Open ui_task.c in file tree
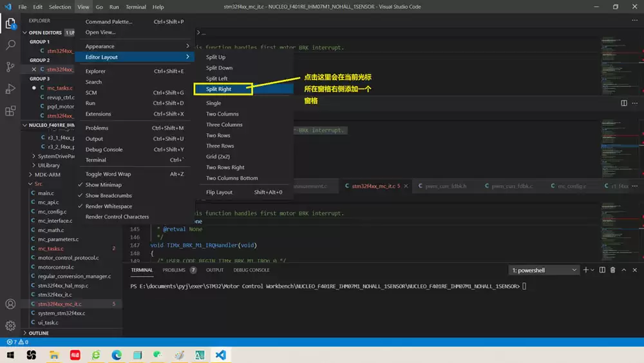This screenshot has height=363, width=644. pos(48,323)
